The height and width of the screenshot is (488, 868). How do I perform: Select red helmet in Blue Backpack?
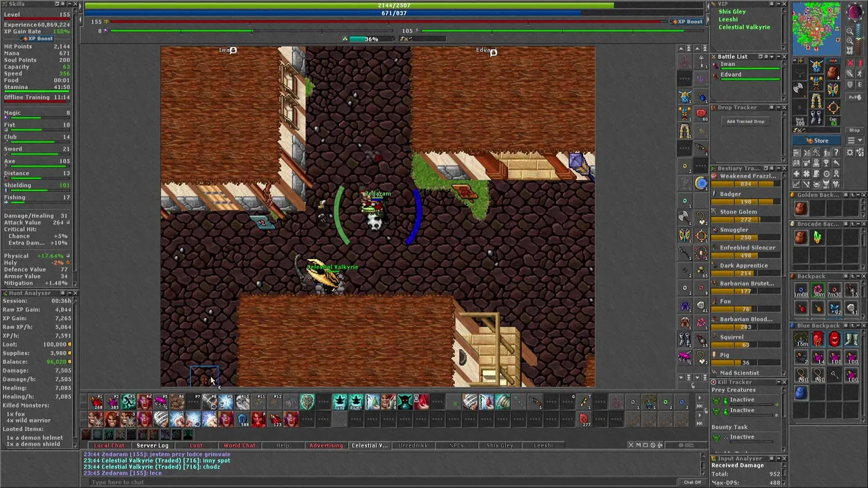tap(819, 339)
